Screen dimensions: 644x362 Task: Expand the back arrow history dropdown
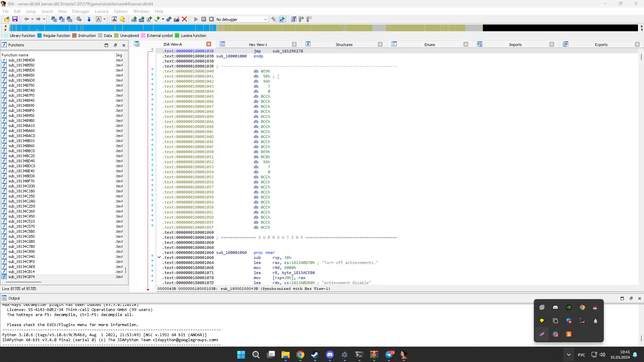pyautogui.click(x=32, y=19)
